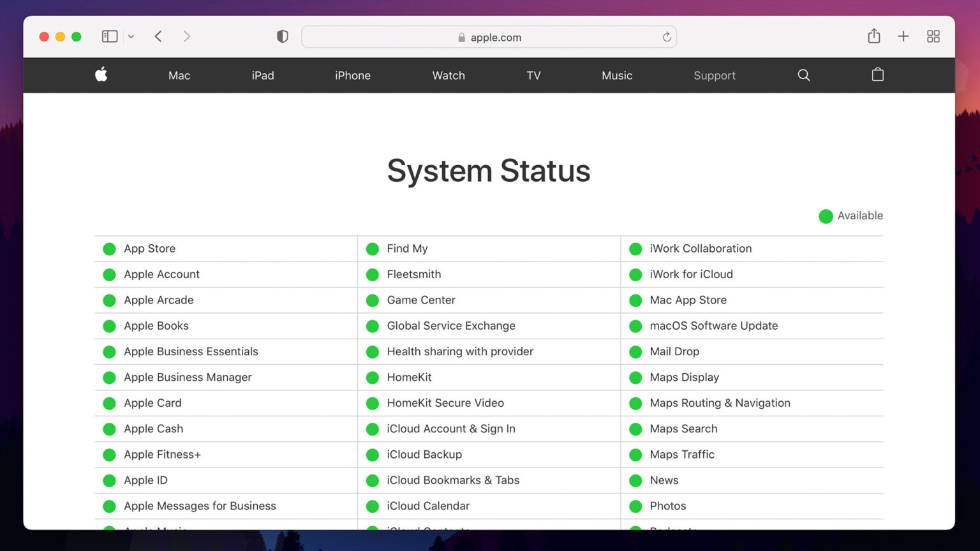
Task: Open the Mac menu item
Action: [x=179, y=75]
